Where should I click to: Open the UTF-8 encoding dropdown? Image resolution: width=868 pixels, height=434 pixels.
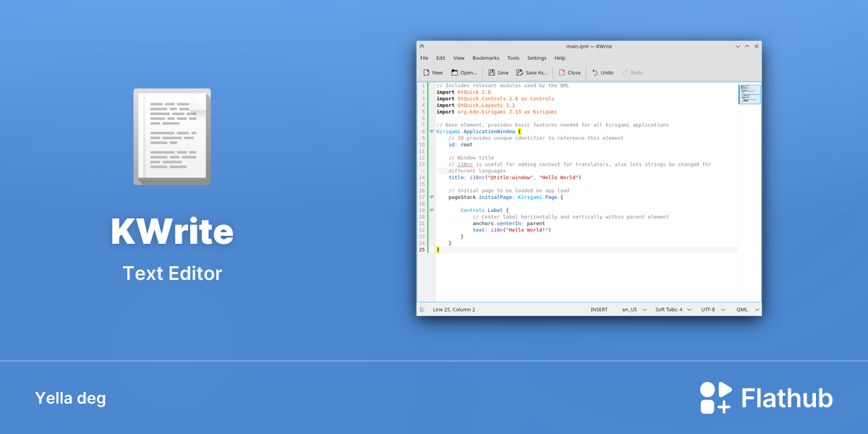712,310
